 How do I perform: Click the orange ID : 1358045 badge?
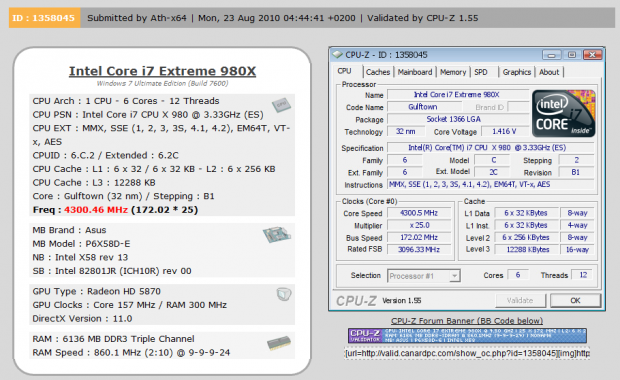click(44, 18)
